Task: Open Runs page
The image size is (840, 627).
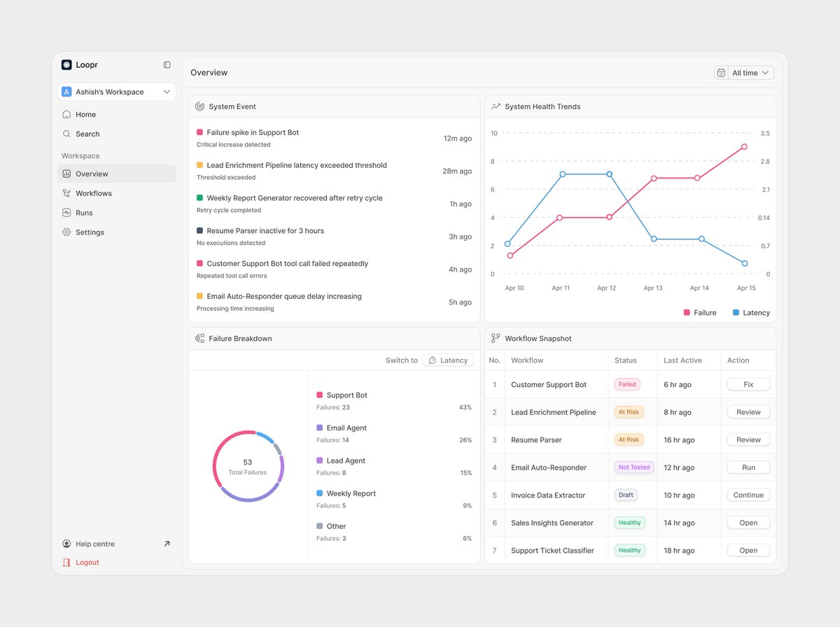Action: pos(116,213)
